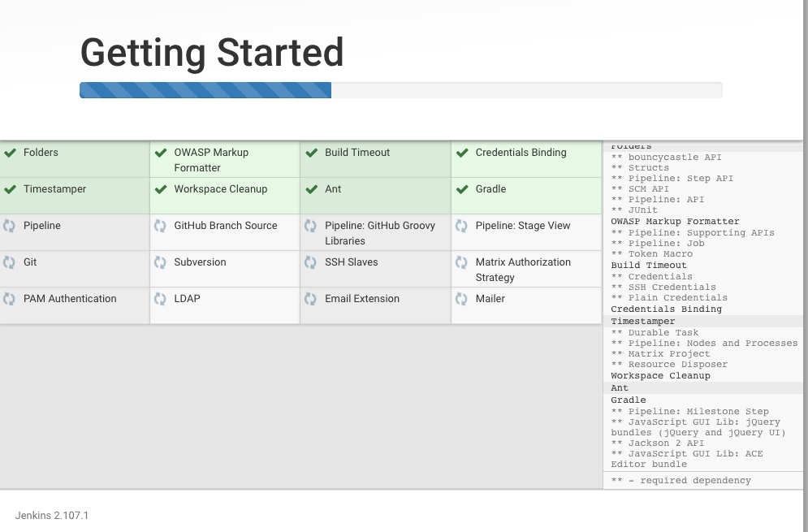Viewport: 808px width, 532px height.
Task: Click the spinner icon next to Mailer
Action: (461, 299)
